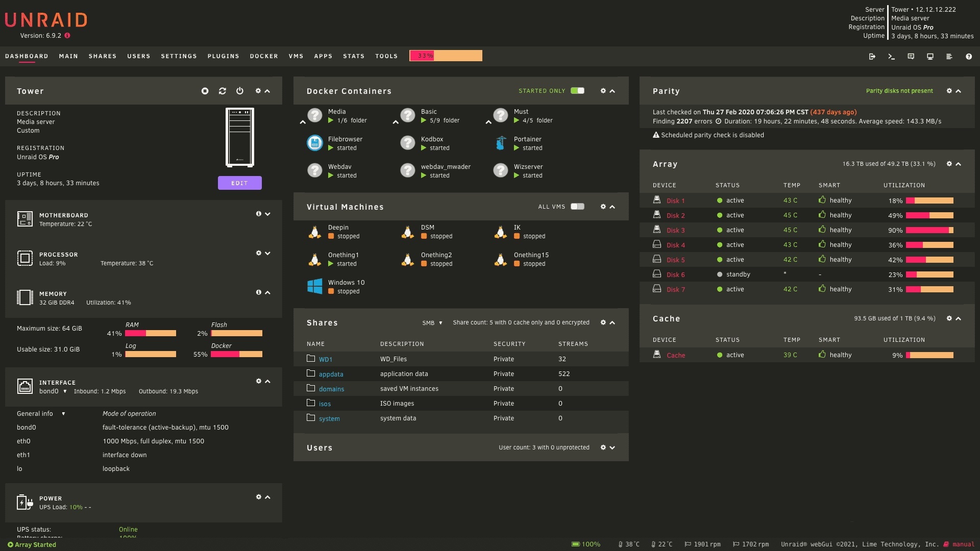Open the system info monitor icon
Screen dimensions: 980x551
930,57
